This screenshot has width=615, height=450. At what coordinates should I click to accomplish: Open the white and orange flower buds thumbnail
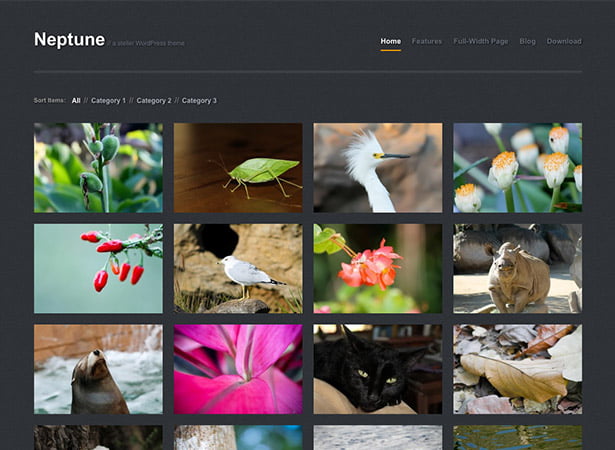(x=518, y=168)
